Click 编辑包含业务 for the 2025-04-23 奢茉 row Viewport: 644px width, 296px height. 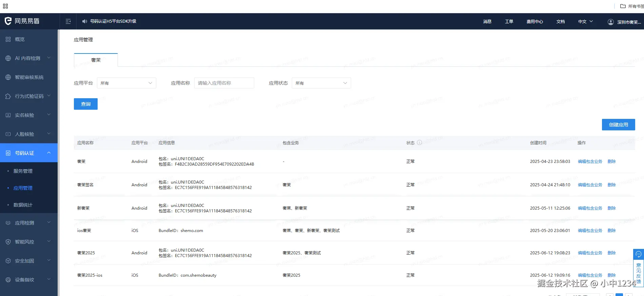click(590, 162)
